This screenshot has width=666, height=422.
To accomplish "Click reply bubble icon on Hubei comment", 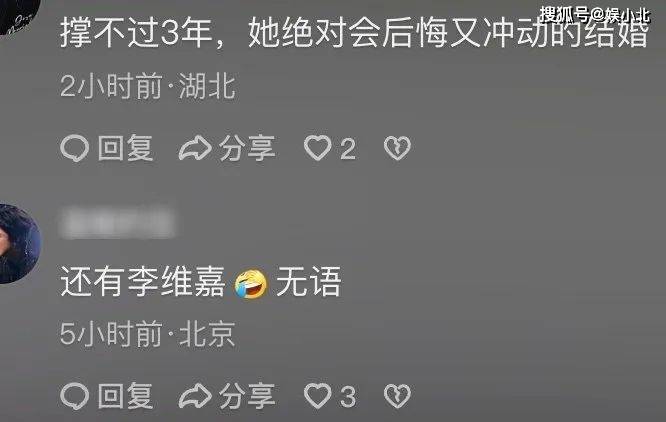I will pyautogui.click(x=75, y=148).
